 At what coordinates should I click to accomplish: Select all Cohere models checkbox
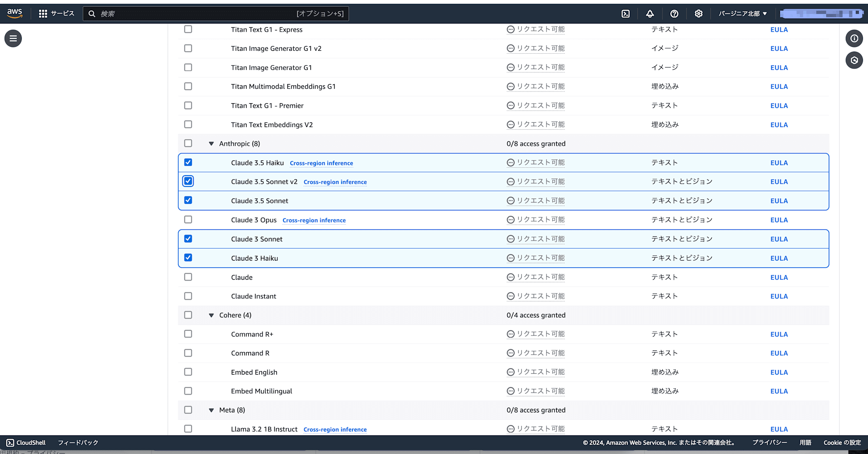(188, 315)
